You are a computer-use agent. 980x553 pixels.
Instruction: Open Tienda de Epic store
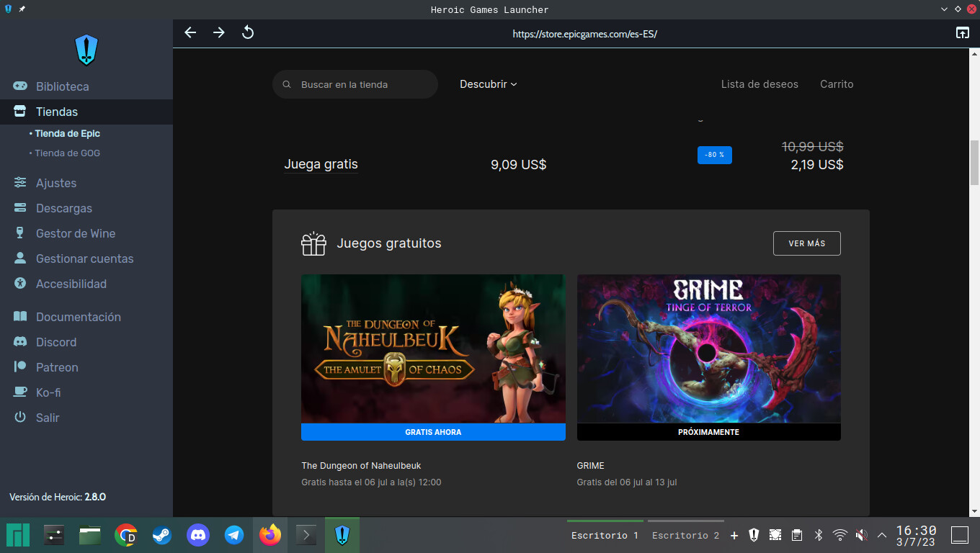(x=67, y=133)
